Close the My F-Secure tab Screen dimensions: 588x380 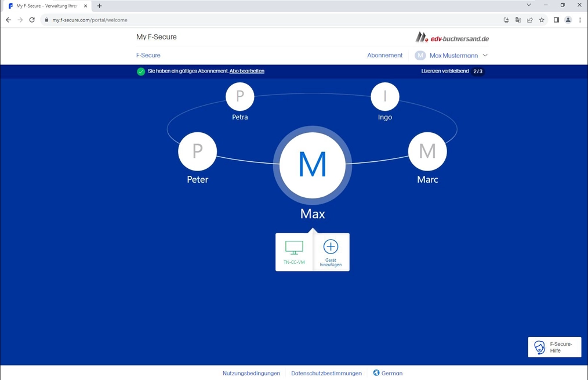(85, 6)
